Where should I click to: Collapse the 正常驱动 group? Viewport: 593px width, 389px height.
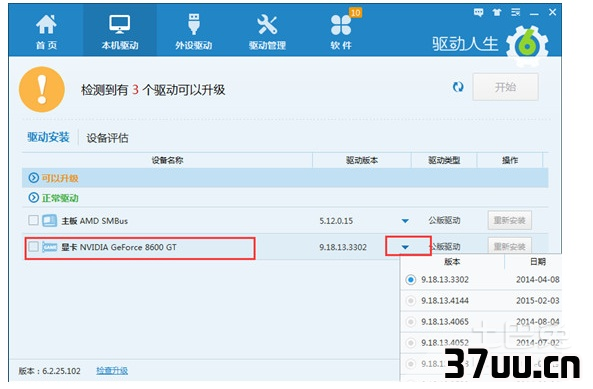point(34,197)
